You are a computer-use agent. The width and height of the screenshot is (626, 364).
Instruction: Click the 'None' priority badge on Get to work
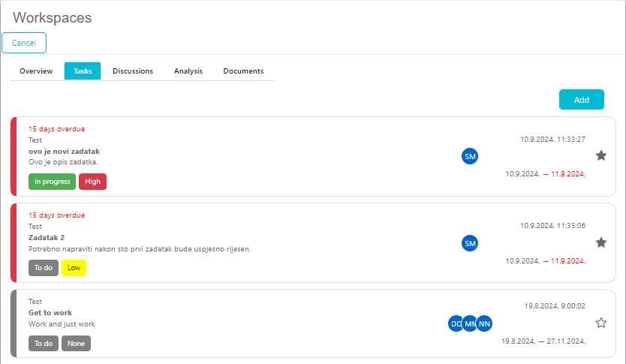[76, 344]
